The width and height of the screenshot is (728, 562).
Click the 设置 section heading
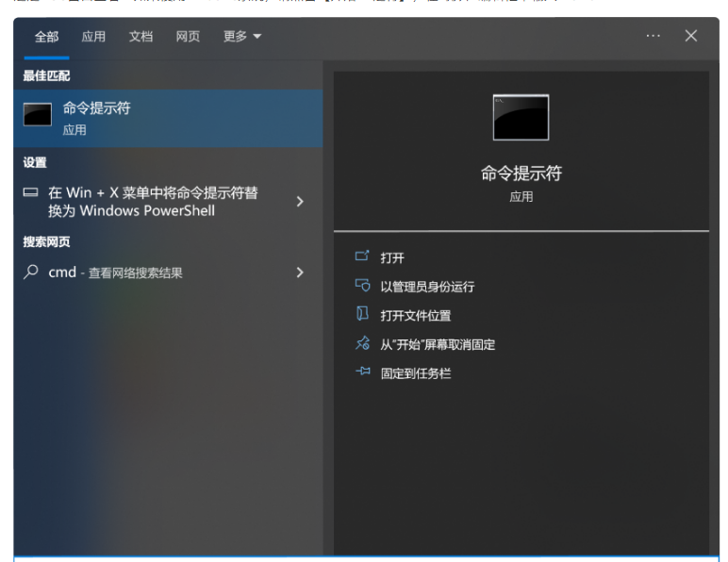point(35,162)
